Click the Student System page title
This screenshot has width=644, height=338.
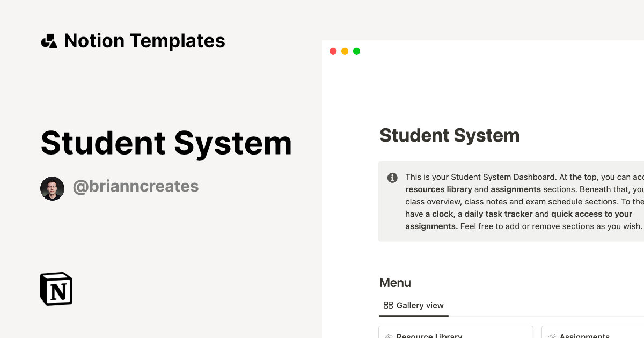click(x=450, y=135)
